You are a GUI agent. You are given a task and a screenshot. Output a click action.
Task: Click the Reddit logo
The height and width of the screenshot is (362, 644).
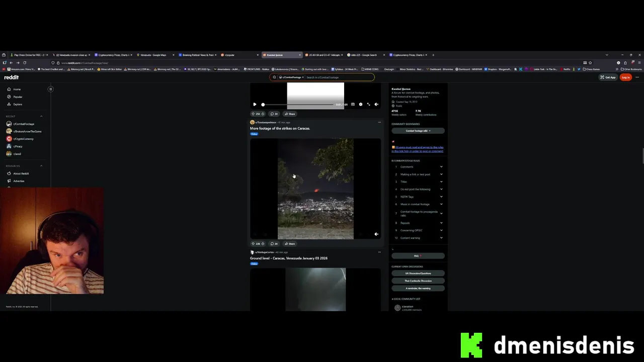click(11, 77)
